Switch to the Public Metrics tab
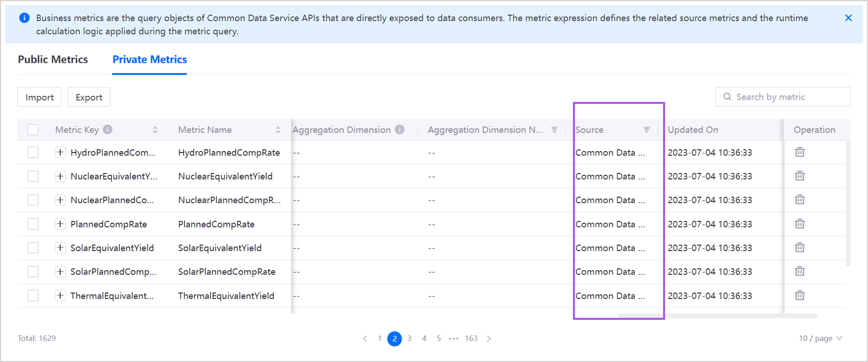Image resolution: width=868 pixels, height=362 pixels. [x=53, y=60]
